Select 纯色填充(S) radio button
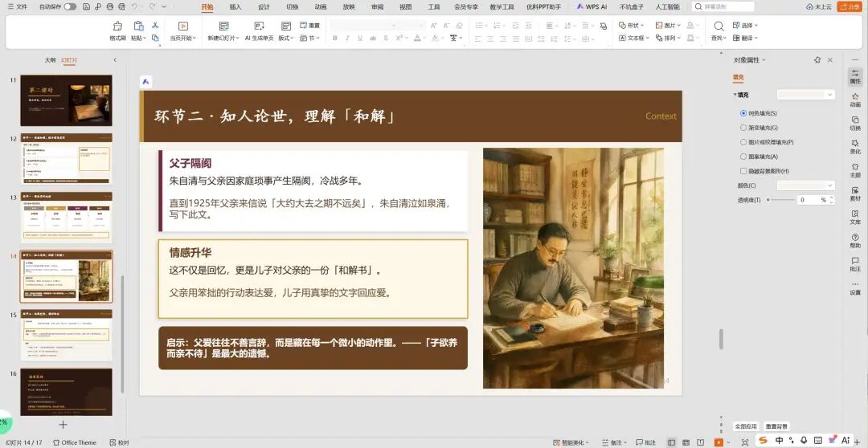The height and width of the screenshot is (448, 868). coord(743,113)
